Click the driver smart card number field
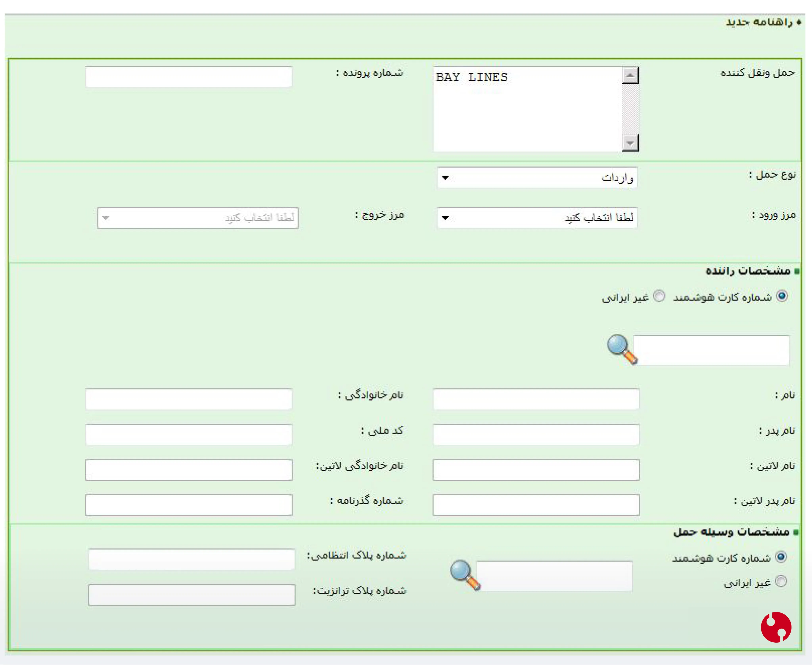Screen dimensions: 812x665 coord(711,350)
